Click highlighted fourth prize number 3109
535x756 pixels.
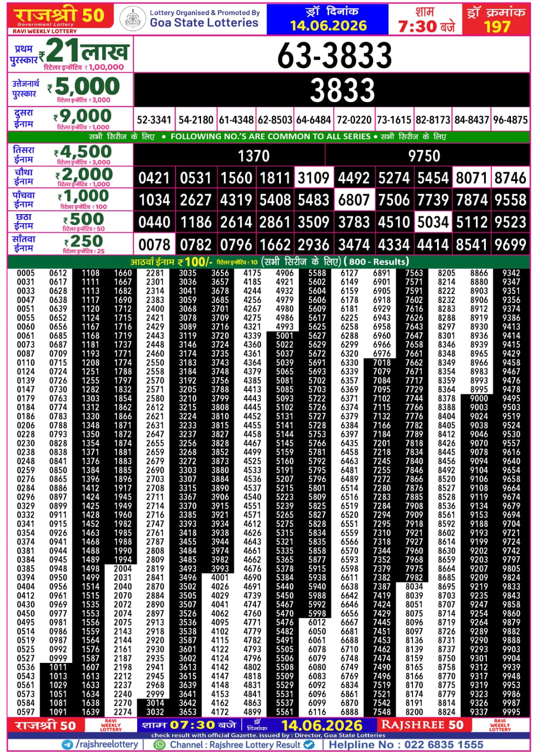tap(313, 178)
